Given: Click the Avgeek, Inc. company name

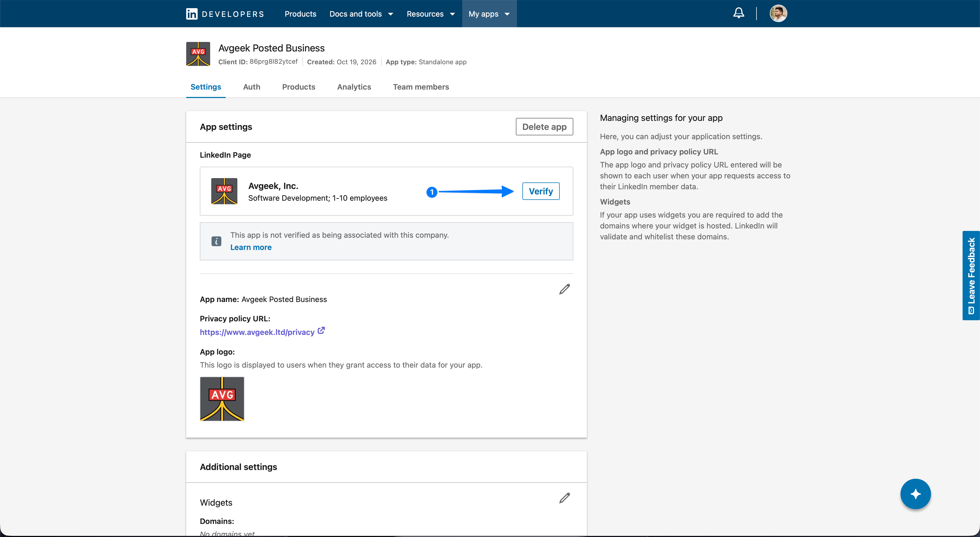Looking at the screenshot, I should coord(273,186).
